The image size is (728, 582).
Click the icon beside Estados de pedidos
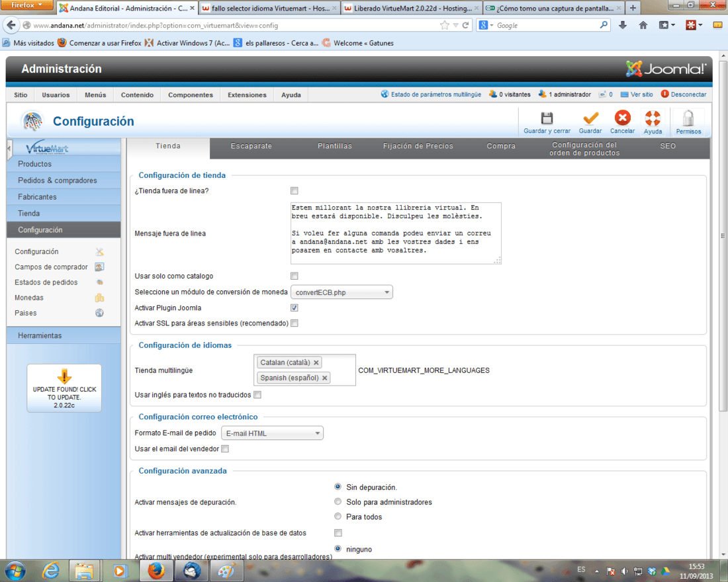point(99,282)
